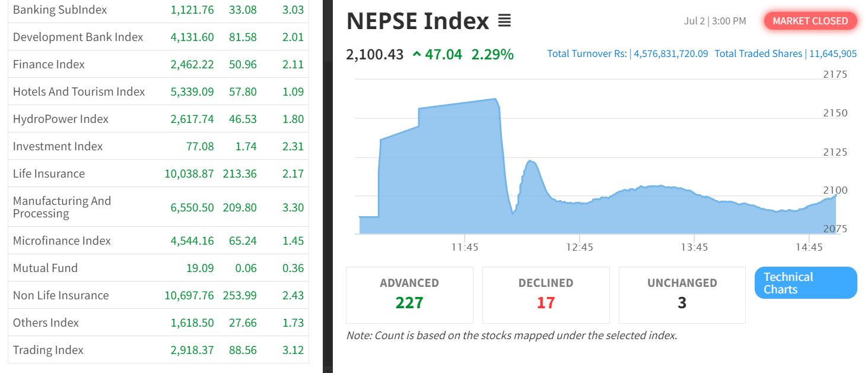Viewport: 868px width, 373px height.
Task: Click the chart peak near 11:45
Action: pos(495,99)
